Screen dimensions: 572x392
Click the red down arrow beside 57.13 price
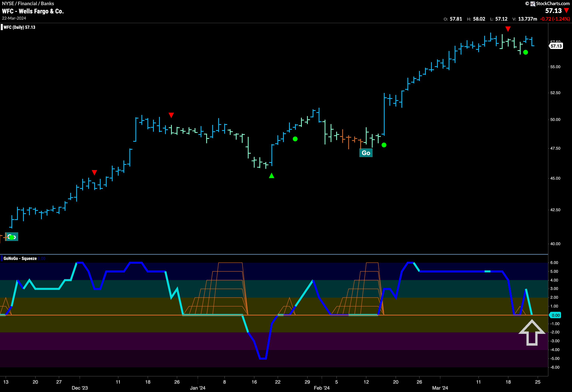click(x=567, y=10)
